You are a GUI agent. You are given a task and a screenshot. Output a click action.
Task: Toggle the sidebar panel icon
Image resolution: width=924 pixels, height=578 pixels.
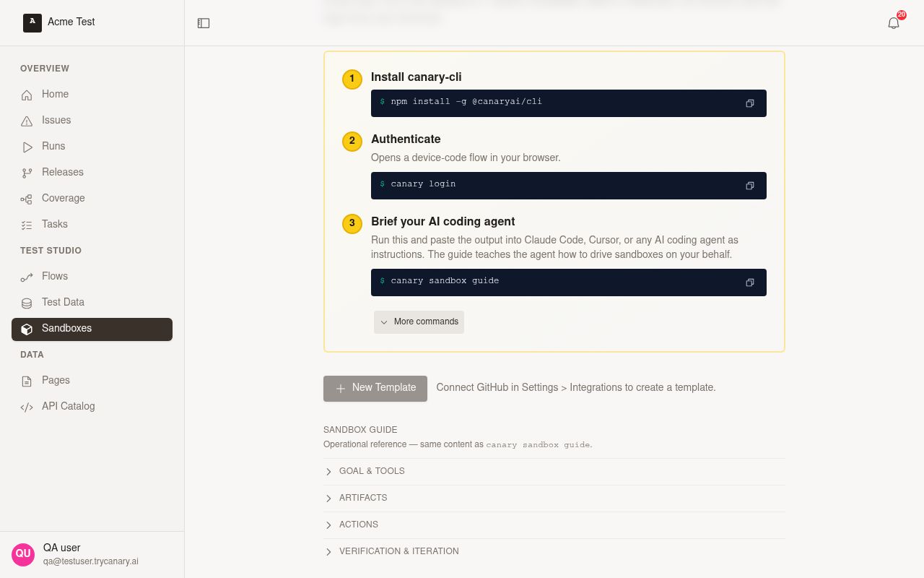(204, 23)
